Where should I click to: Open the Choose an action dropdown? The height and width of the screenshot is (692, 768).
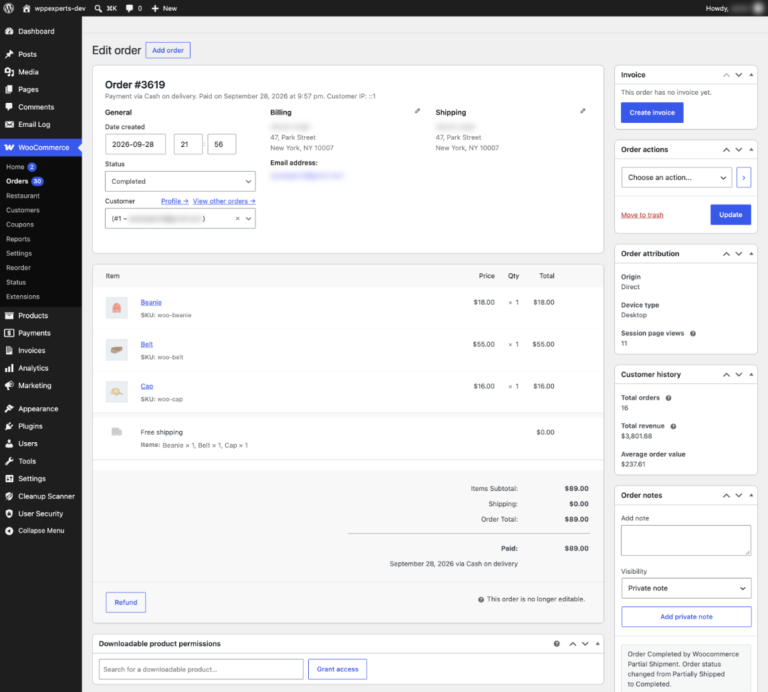point(676,177)
